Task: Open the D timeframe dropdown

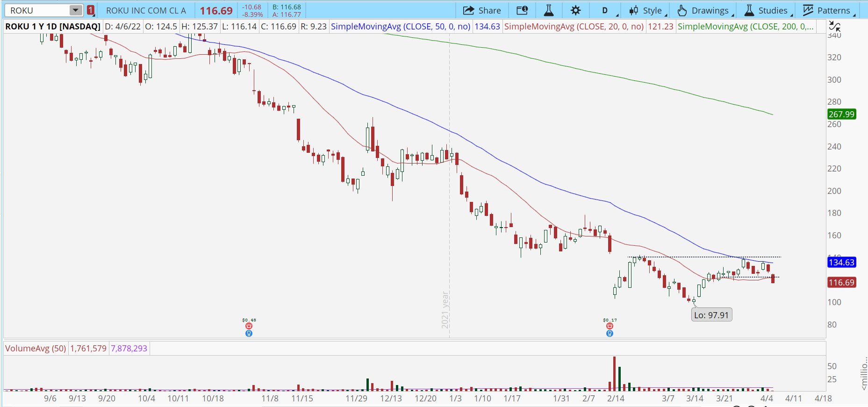Action: coord(606,10)
